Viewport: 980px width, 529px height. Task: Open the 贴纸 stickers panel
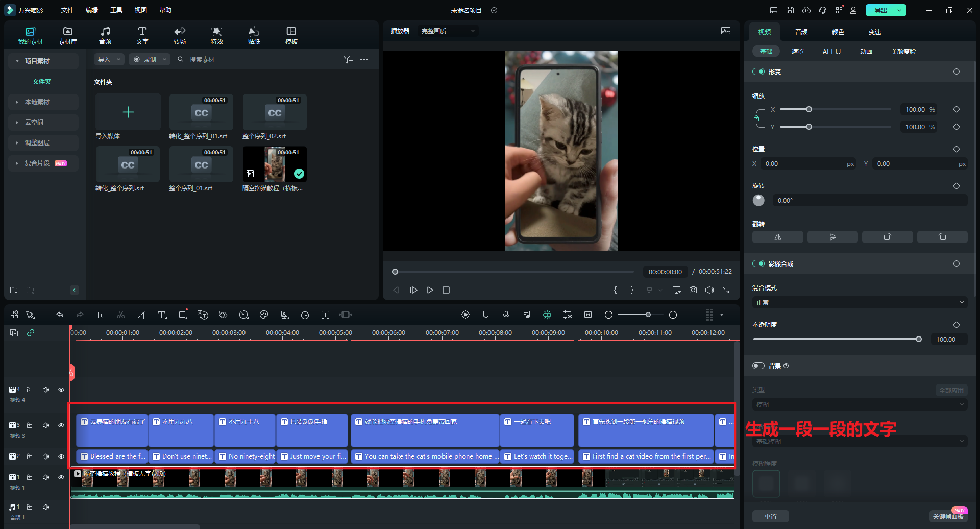point(254,35)
